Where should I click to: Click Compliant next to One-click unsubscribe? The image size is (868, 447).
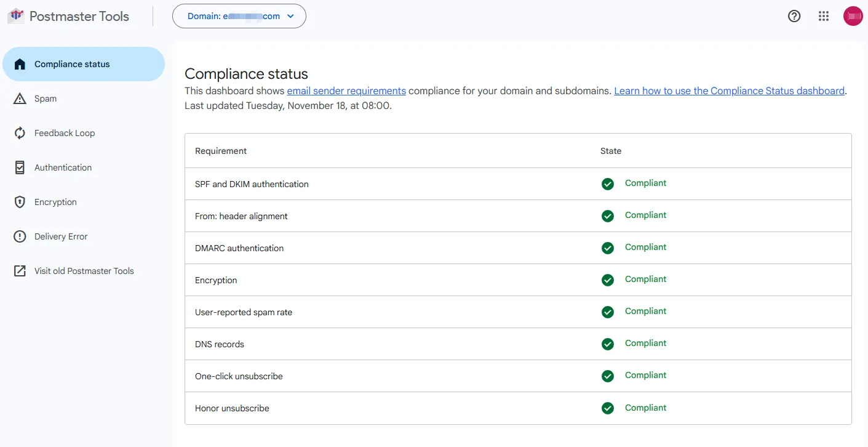pos(645,375)
